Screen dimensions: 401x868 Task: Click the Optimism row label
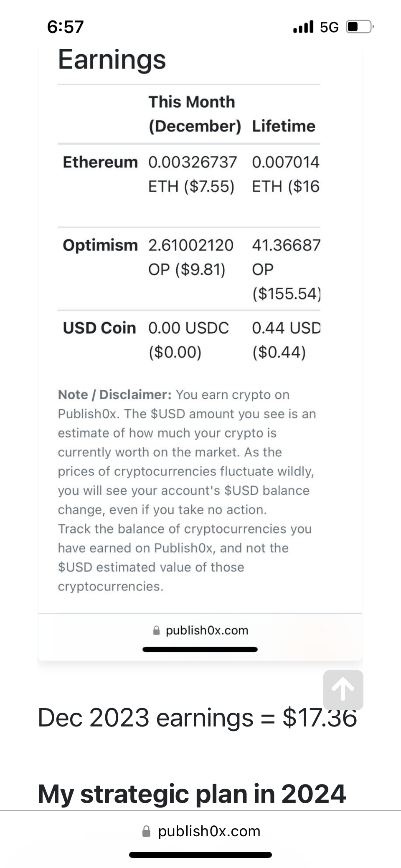(x=100, y=245)
